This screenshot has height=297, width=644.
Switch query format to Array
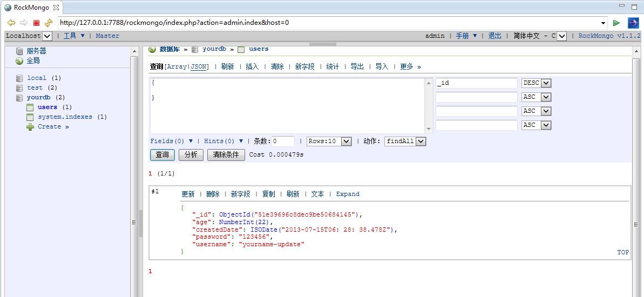(x=177, y=67)
